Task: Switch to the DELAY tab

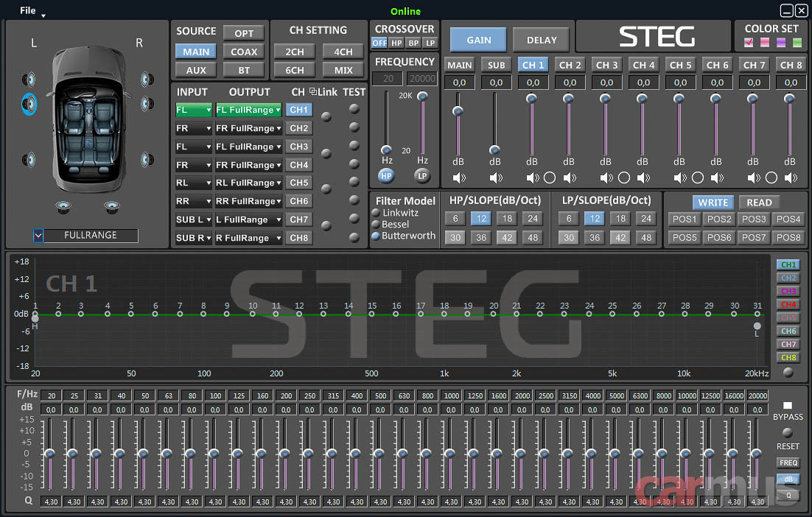Action: point(542,40)
